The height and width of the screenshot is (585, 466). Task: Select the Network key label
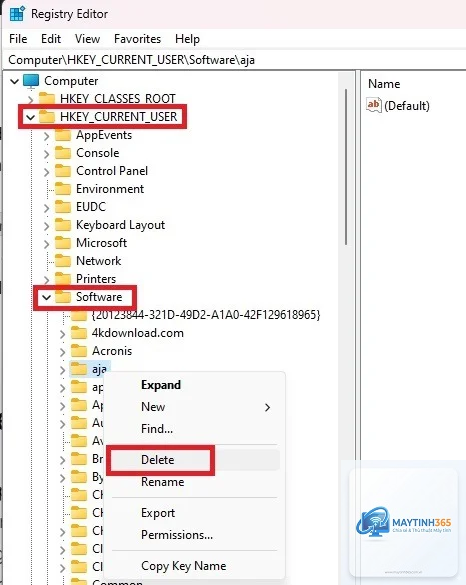coord(98,261)
